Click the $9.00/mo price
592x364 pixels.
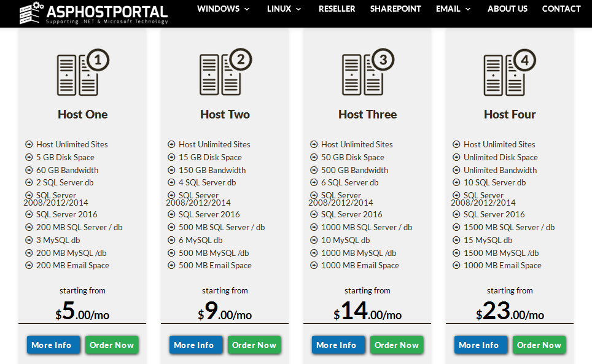coord(225,311)
